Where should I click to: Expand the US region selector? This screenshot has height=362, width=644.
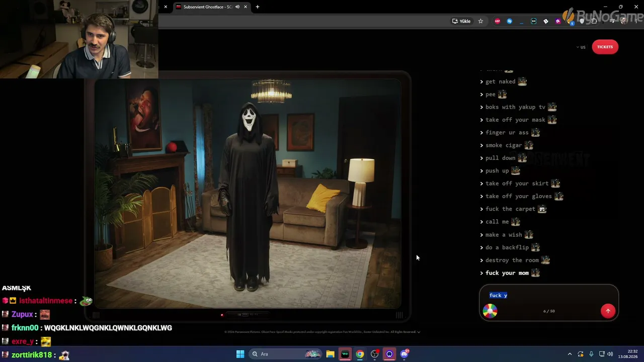(581, 47)
